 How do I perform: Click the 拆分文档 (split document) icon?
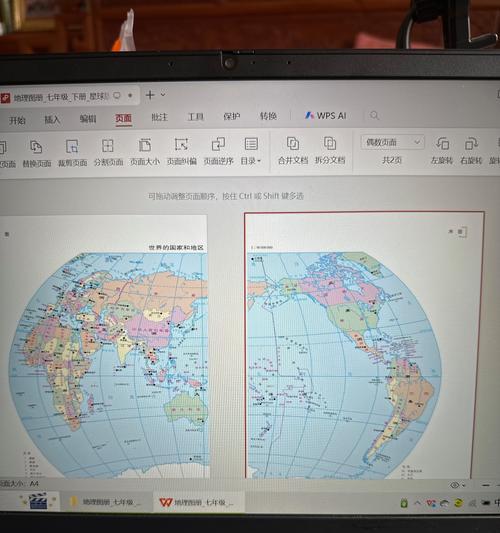click(x=330, y=143)
